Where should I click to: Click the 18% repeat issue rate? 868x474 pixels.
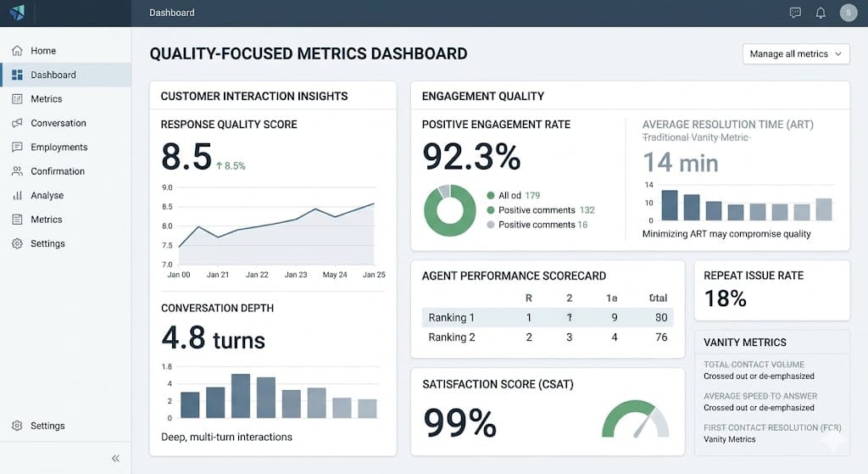[x=726, y=298]
